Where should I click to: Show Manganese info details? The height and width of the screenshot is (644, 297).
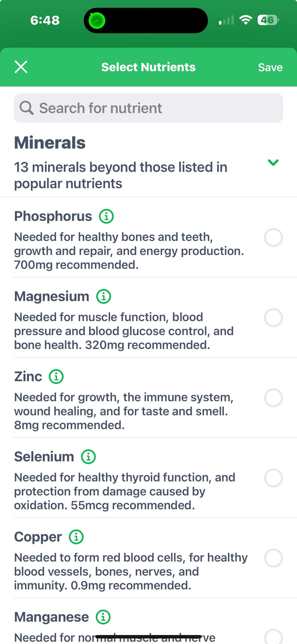[103, 617]
